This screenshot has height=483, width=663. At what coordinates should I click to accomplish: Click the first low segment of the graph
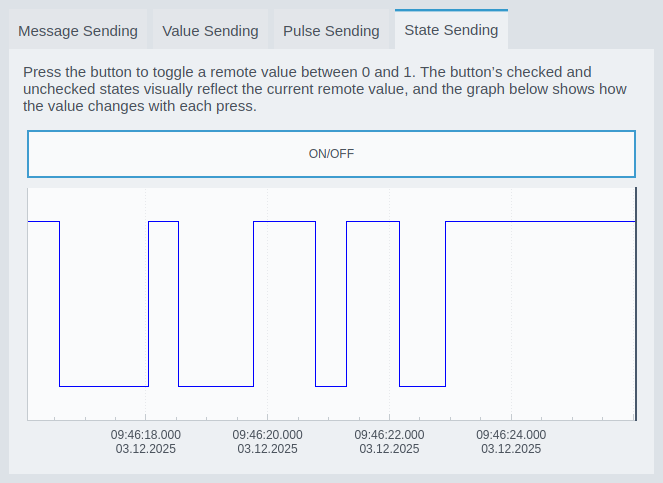click(104, 385)
